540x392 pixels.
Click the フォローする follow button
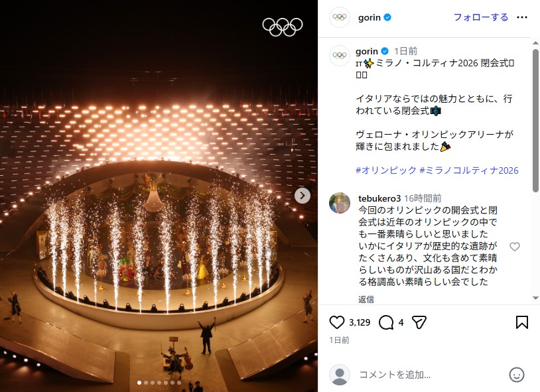(x=481, y=17)
